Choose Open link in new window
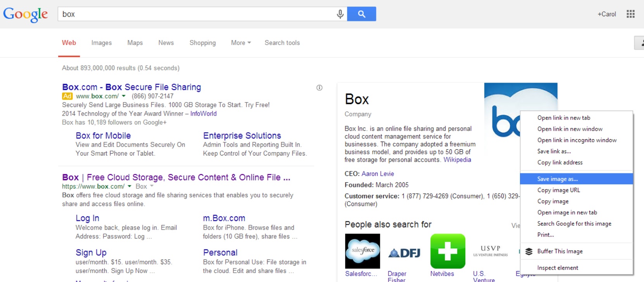This screenshot has width=644, height=282. [577, 129]
